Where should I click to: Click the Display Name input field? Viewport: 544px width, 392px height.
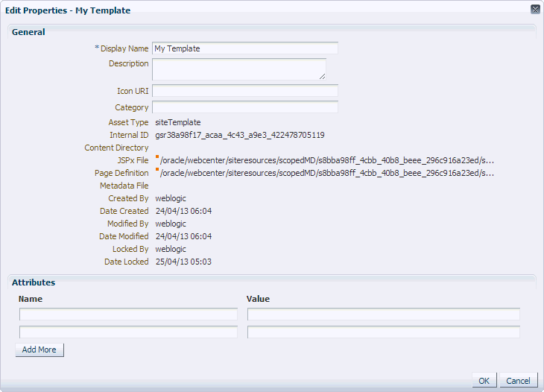click(245, 48)
